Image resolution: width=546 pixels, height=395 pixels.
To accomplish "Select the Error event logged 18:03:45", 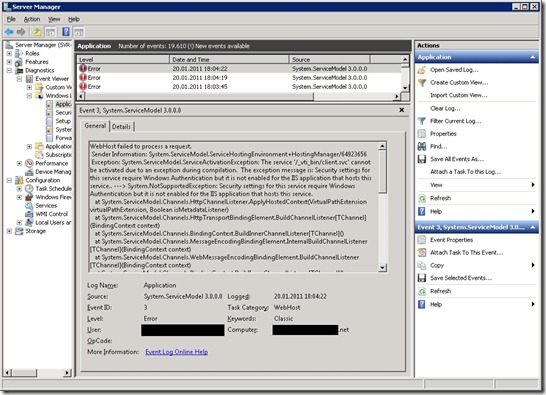I will 239,86.
